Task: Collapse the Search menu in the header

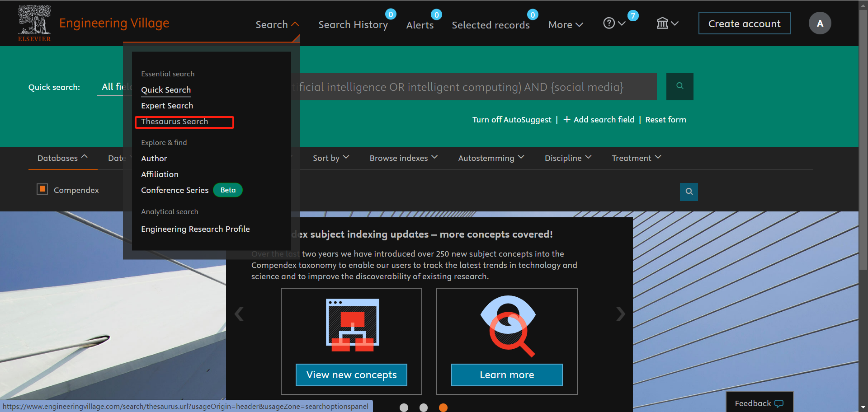Action: pos(277,24)
